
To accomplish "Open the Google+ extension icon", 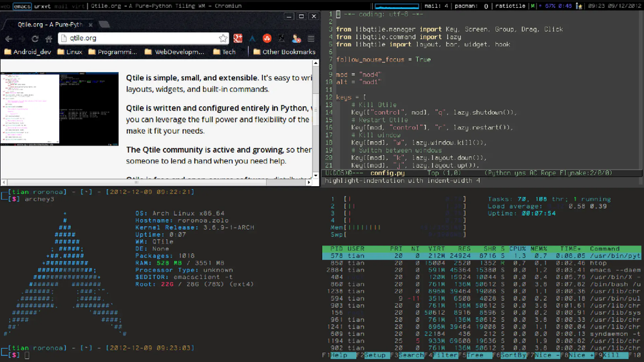I will (238, 38).
